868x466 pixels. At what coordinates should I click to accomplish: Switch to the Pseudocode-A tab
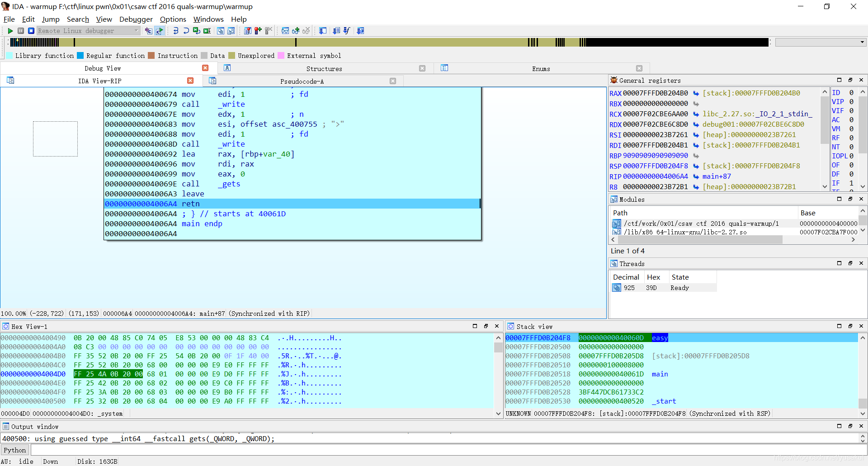302,81
